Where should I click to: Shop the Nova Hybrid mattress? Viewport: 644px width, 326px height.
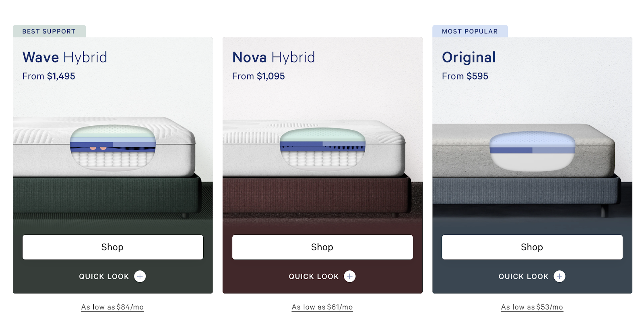click(322, 247)
